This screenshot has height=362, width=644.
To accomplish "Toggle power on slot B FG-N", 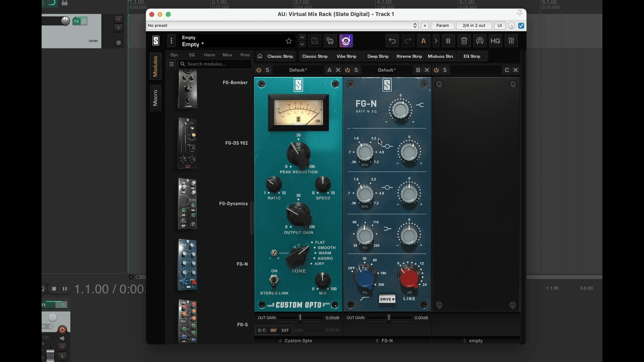I will 347,70.
